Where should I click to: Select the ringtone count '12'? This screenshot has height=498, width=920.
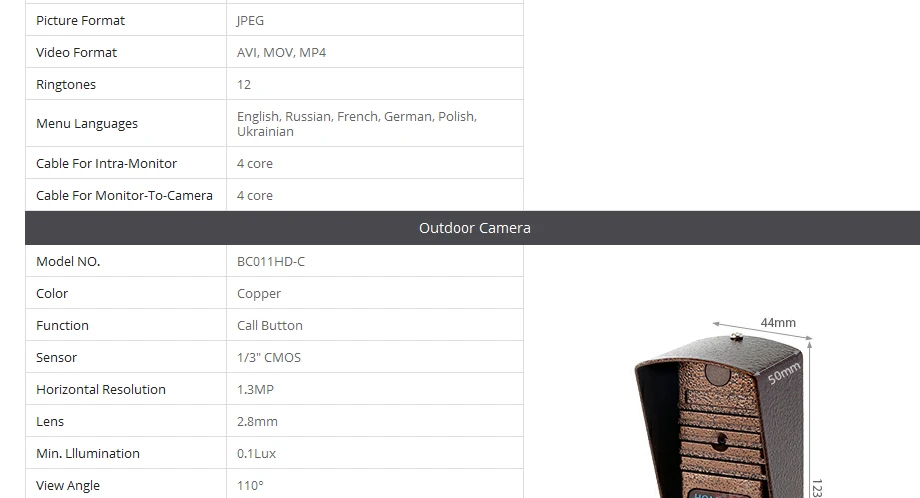(244, 84)
